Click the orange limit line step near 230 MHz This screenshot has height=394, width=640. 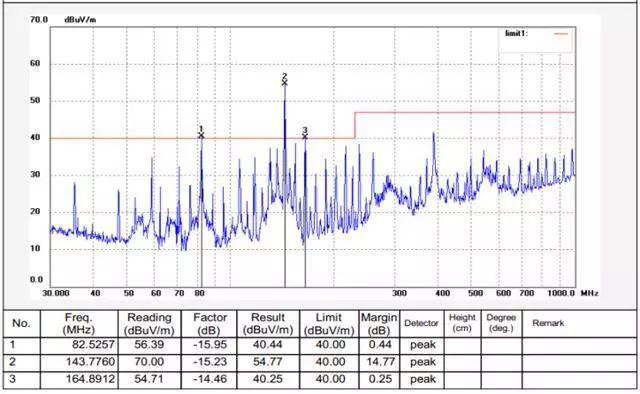(x=355, y=125)
